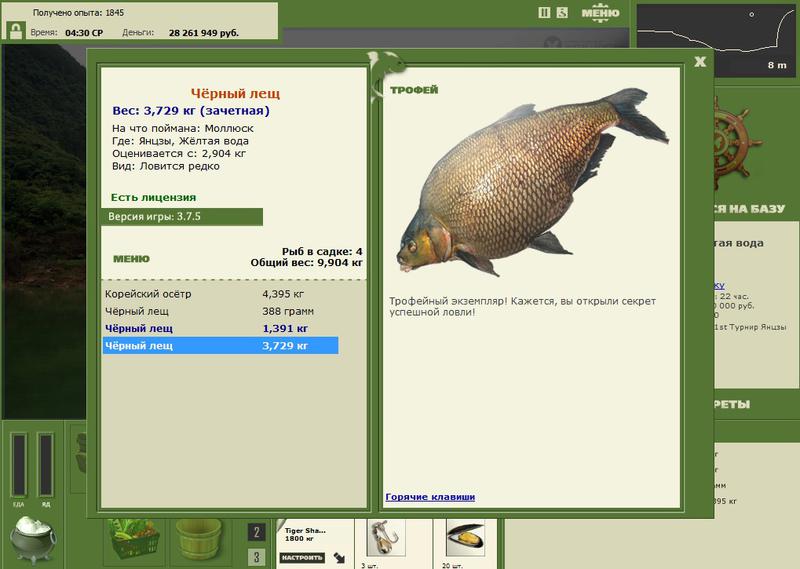Image resolution: width=800 pixels, height=569 pixels.
Task: Click the Вид: Ловится редко line
Action: coord(166,166)
